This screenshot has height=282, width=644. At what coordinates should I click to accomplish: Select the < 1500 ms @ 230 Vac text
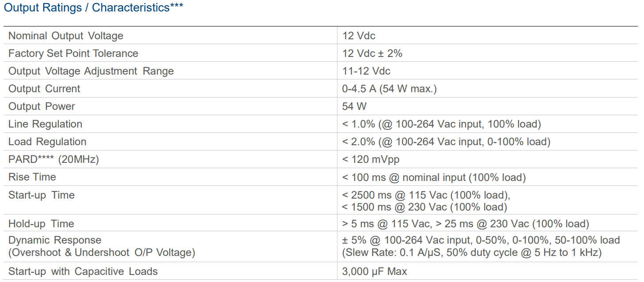(x=424, y=207)
